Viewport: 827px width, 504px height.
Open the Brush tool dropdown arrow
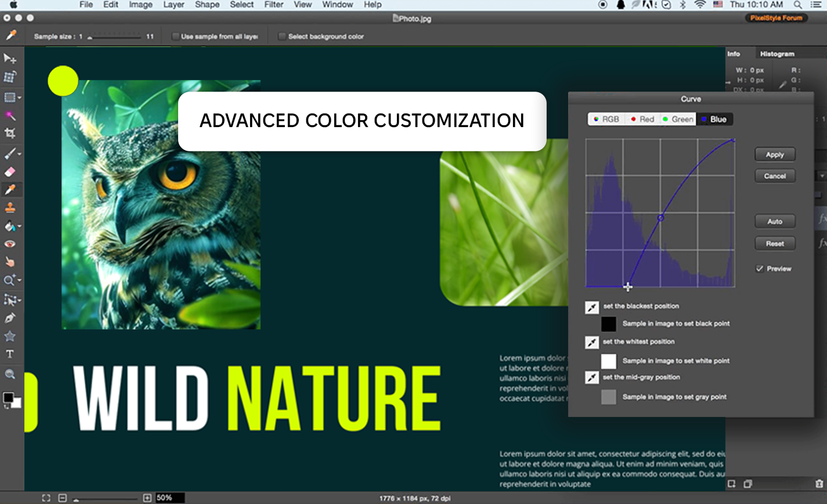[20, 154]
